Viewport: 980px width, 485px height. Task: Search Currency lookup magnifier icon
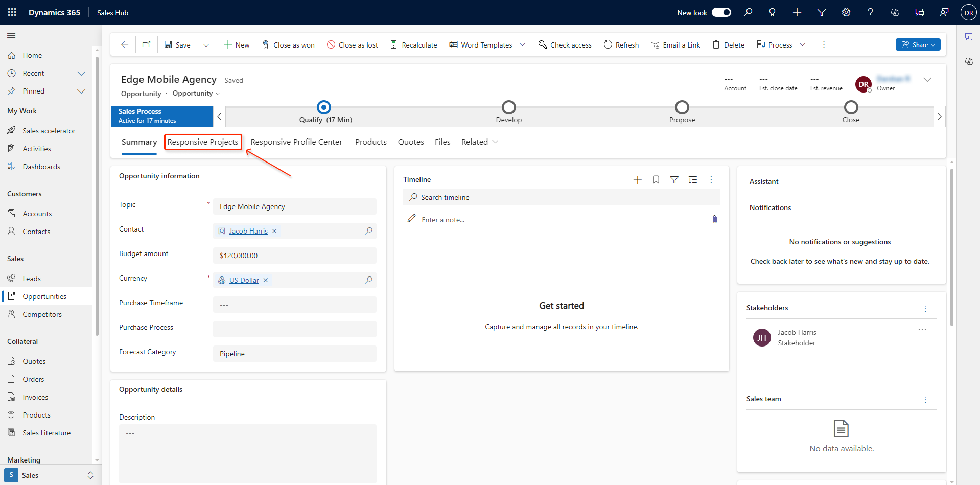pos(368,280)
